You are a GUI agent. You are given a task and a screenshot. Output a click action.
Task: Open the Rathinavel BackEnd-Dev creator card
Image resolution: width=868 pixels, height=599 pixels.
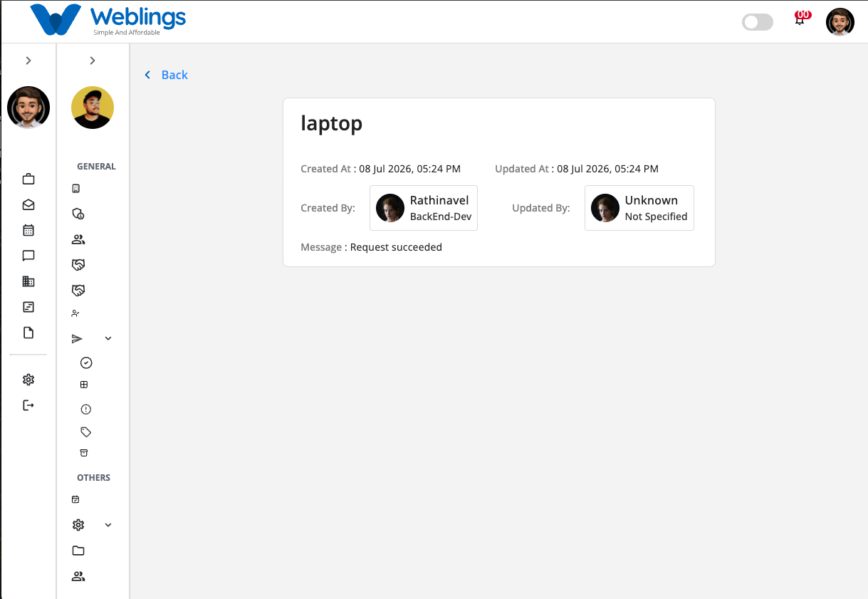424,208
